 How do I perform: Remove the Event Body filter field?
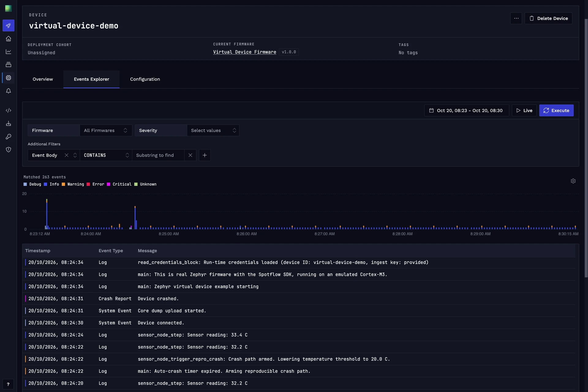[66, 155]
